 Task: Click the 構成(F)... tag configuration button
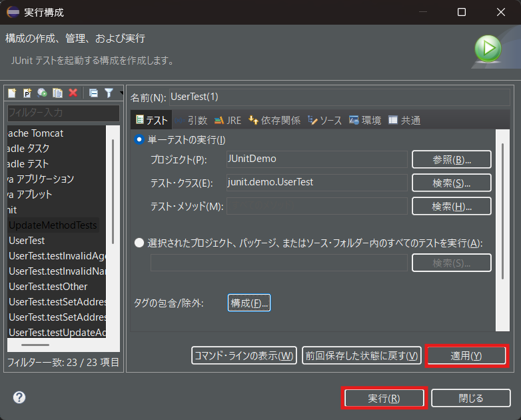point(249,303)
